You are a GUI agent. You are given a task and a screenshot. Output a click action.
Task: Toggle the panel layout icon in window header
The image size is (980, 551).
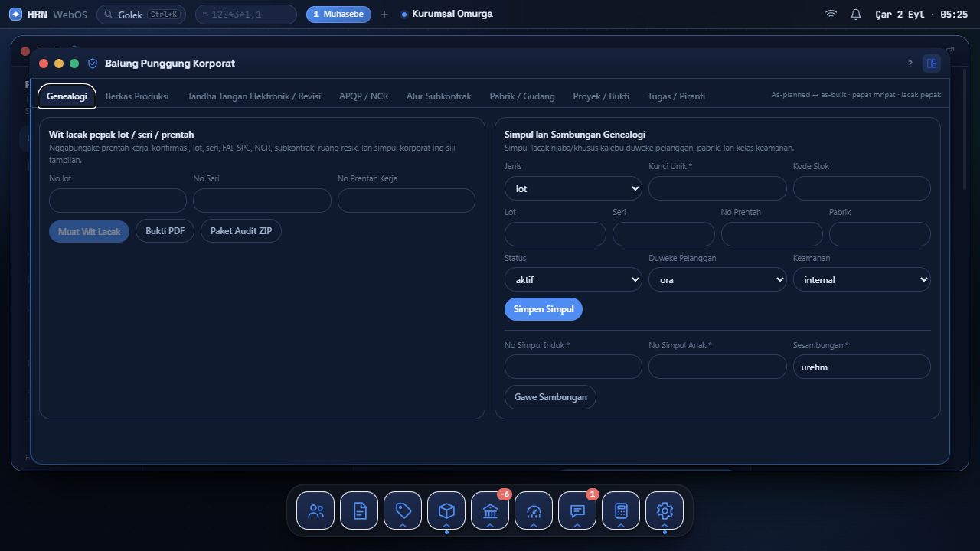[932, 64]
